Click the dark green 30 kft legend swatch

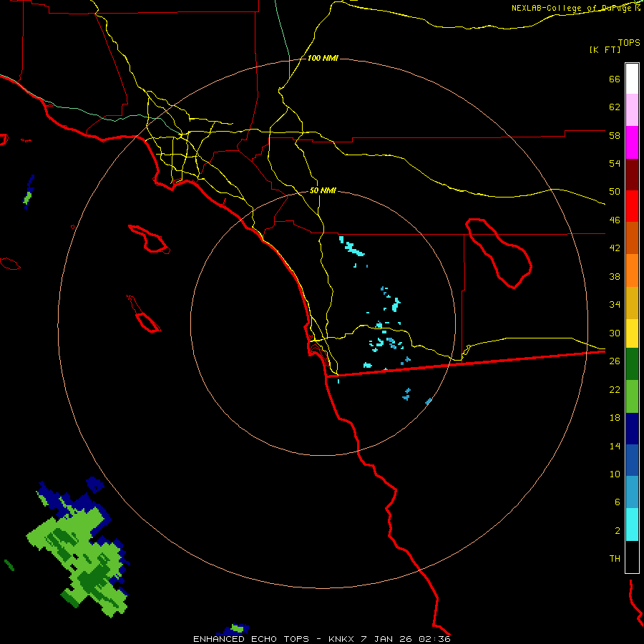pos(632,364)
